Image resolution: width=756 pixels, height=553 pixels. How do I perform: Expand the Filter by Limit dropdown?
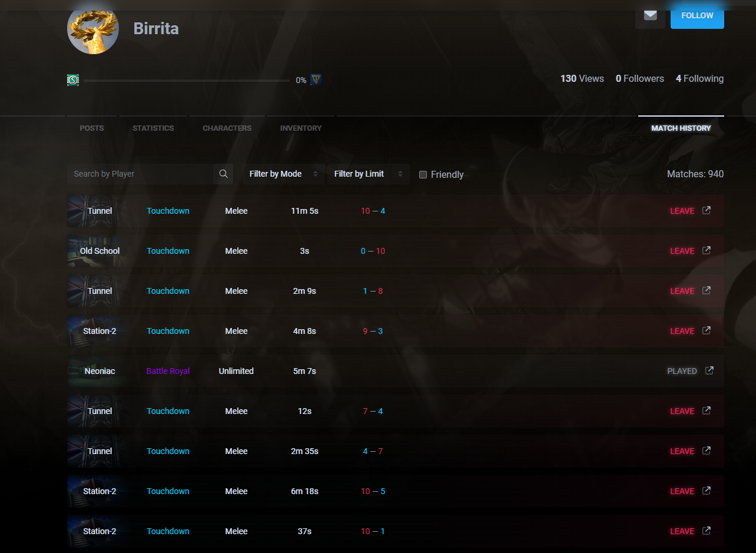coord(368,174)
